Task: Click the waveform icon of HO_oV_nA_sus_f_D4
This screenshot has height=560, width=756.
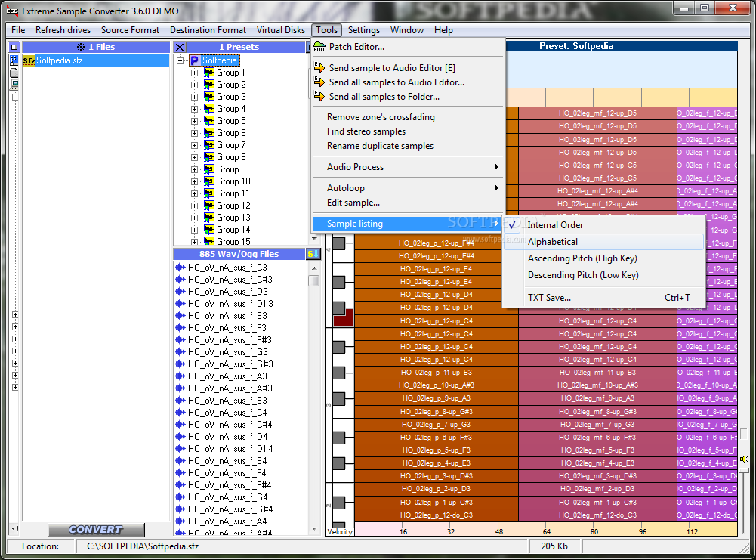Action: click(181, 437)
